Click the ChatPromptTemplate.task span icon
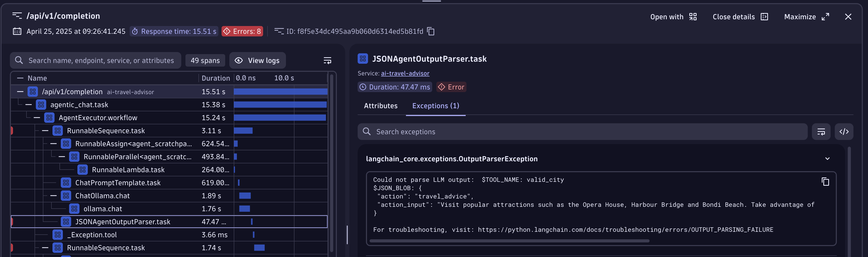 coord(66,183)
